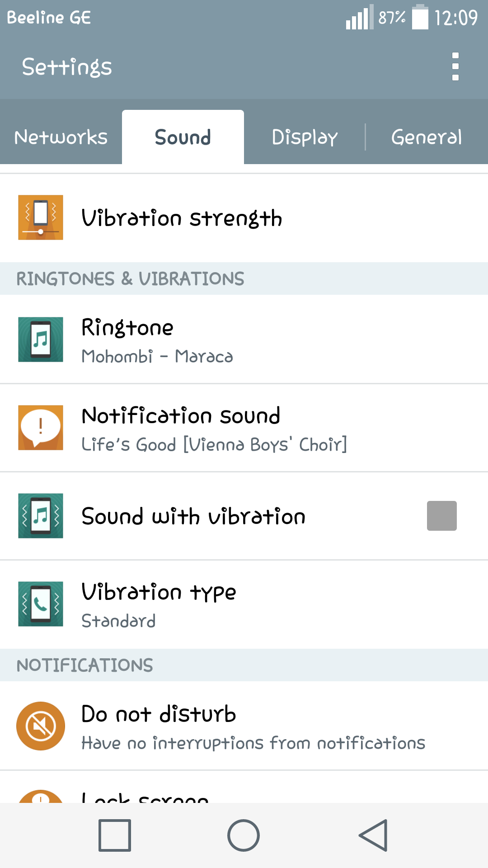This screenshot has width=488, height=868.
Task: Select the Sound tab
Action: (x=183, y=137)
